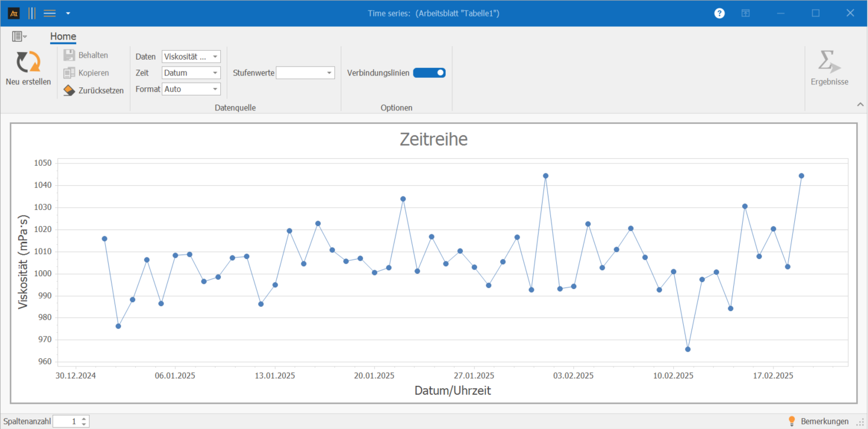Click the help question mark icon

[719, 13]
